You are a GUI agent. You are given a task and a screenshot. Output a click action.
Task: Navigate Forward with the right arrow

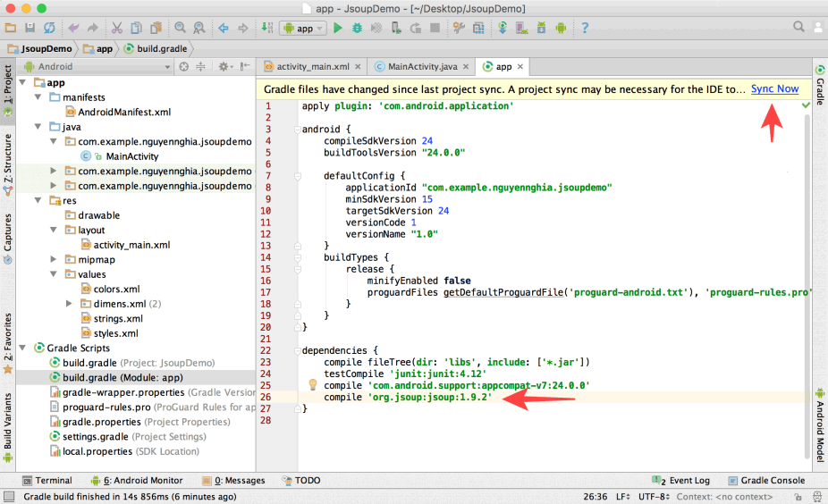pyautogui.click(x=243, y=28)
